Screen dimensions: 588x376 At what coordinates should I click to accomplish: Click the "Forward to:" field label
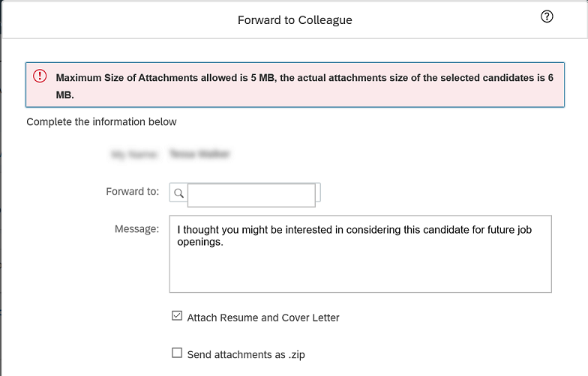132,192
